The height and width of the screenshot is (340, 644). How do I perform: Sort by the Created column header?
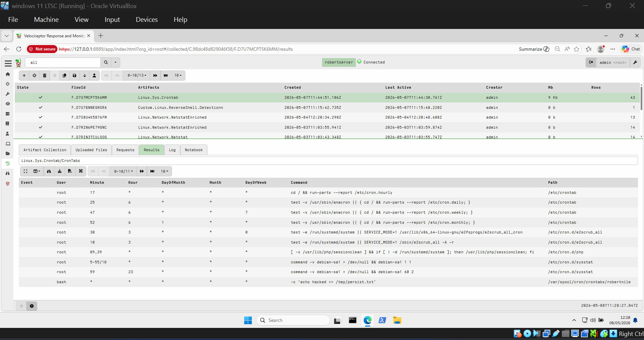293,88
